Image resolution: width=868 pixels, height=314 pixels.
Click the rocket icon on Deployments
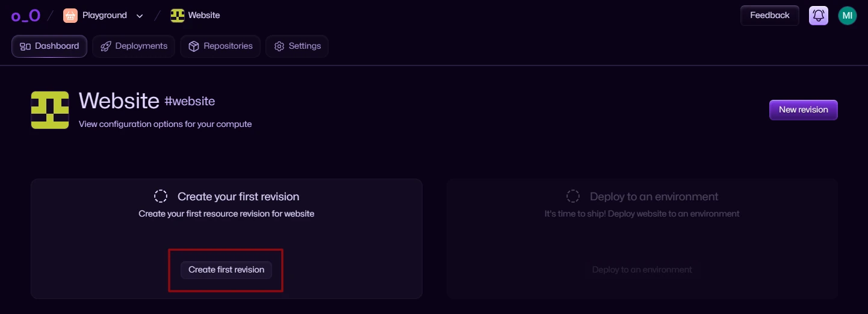tap(105, 46)
